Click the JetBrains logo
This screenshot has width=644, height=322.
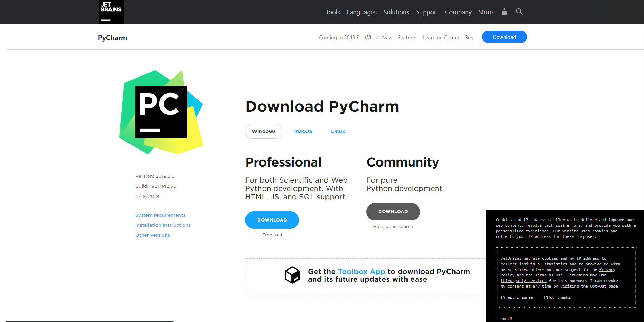[x=111, y=12]
